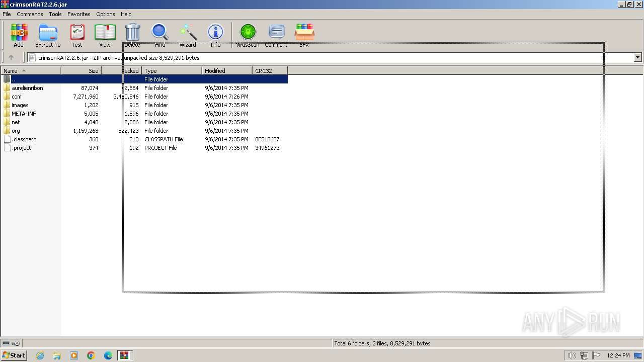Sort by Size column header

tap(82, 71)
